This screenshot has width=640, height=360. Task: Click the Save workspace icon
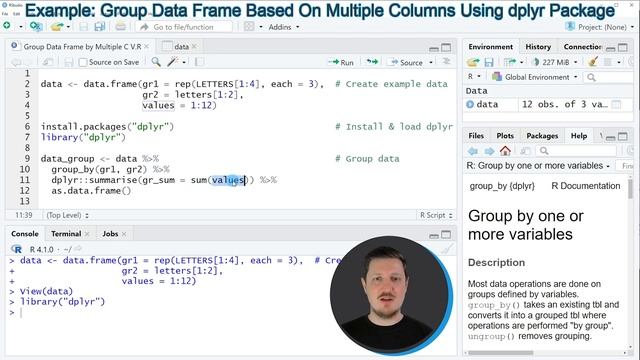[x=489, y=62]
